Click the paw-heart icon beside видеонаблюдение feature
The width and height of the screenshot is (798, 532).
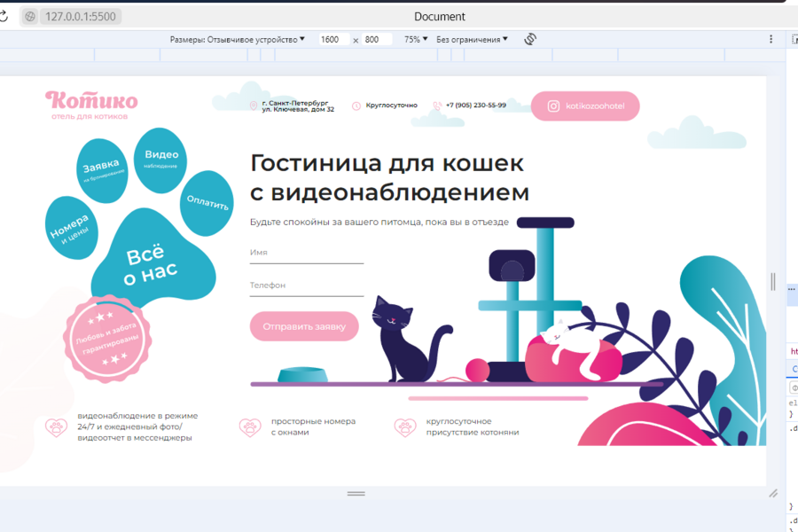57,427
